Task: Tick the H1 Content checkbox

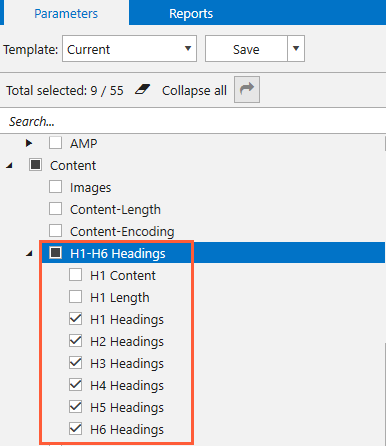Action: coord(75,275)
